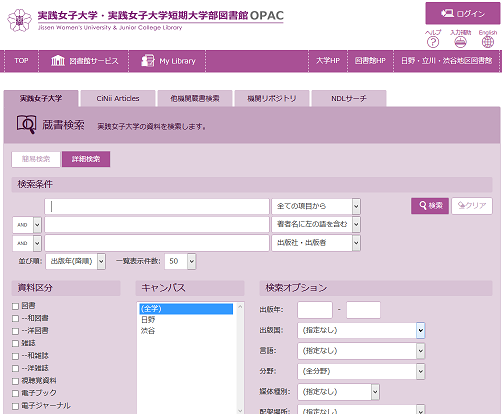This screenshot has height=416, width=502.
Task: Select 日野 in campus list
Action: point(186,320)
